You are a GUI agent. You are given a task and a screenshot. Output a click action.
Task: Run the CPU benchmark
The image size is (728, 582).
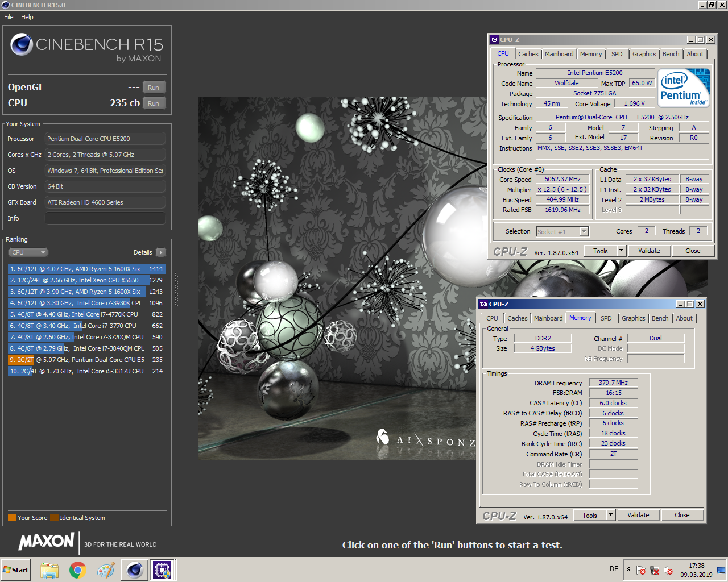[154, 103]
